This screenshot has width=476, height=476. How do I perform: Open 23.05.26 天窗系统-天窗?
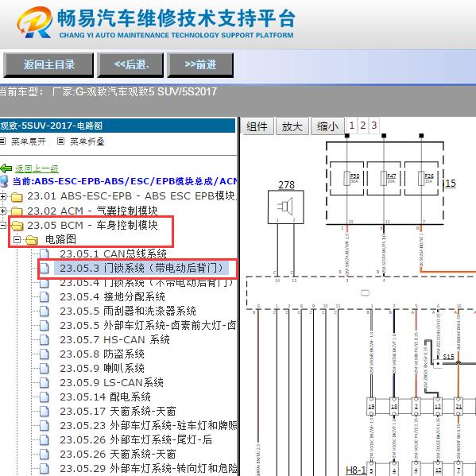tap(118, 454)
